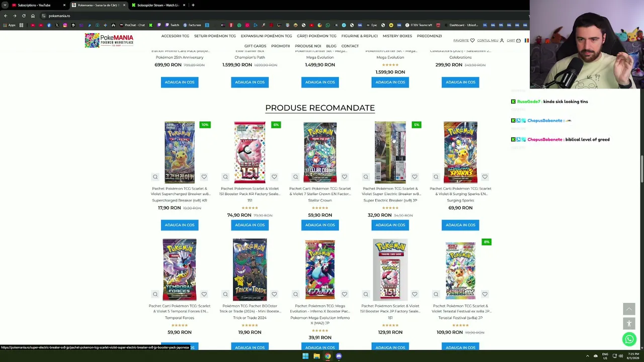Open the accessibility widget
Image resolution: width=644 pixels, height=362 pixels.
[x=629, y=323]
